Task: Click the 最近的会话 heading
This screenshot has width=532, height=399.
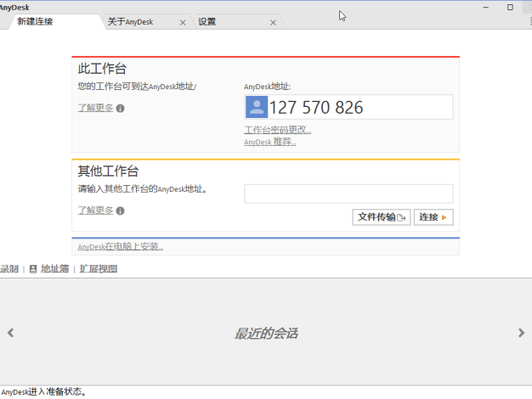Action: tap(266, 334)
